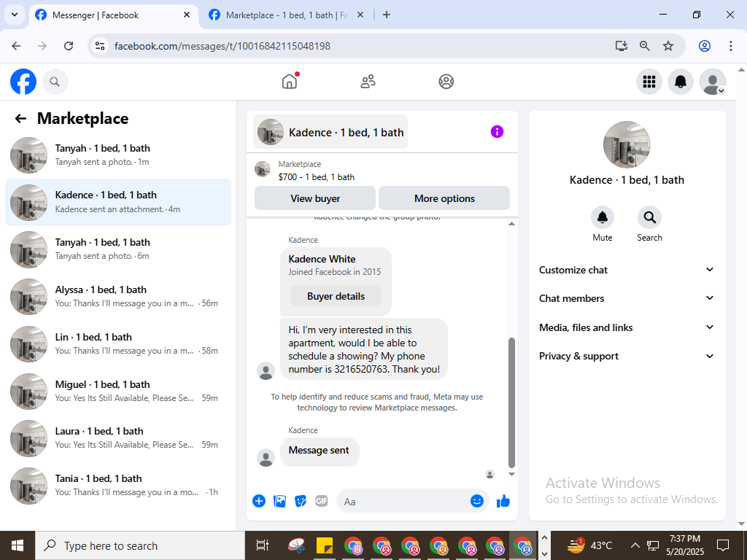Screen dimensions: 747x560
Task: Click the chat scroll-down arrow
Action: coord(511,474)
